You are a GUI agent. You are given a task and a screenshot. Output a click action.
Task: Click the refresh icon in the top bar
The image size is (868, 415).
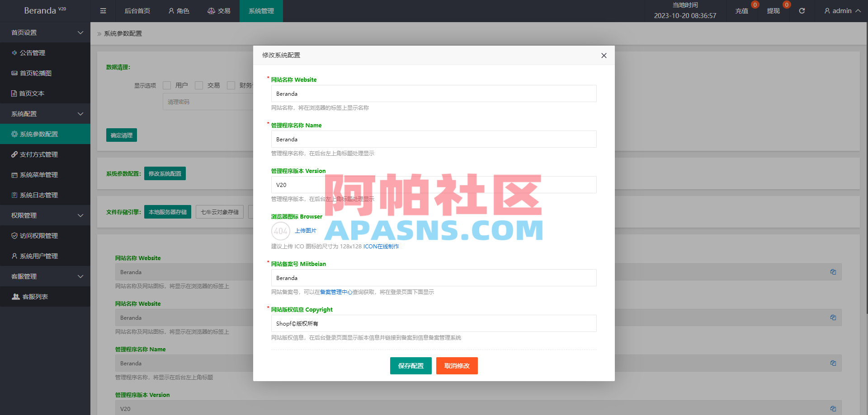[802, 10]
